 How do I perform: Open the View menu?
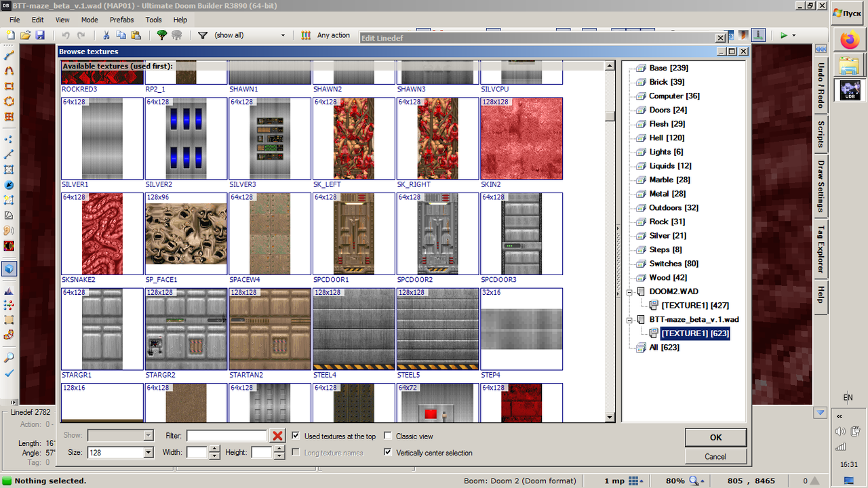pos(62,20)
